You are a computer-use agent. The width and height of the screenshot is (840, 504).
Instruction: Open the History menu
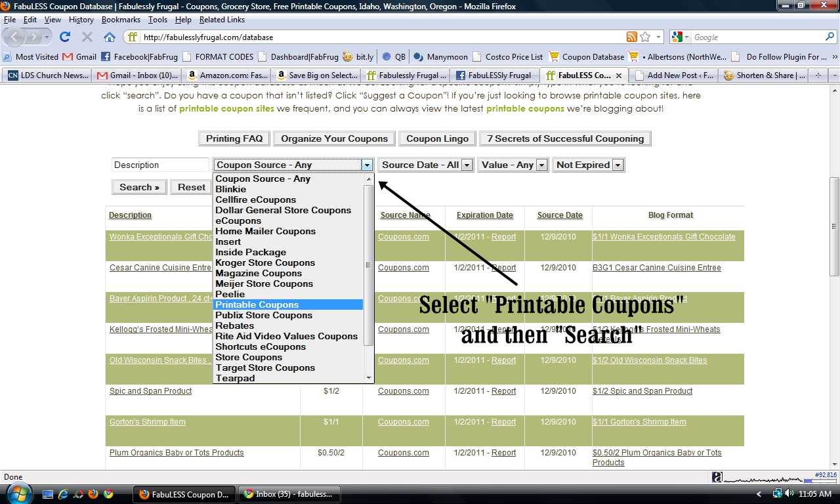[x=81, y=20]
